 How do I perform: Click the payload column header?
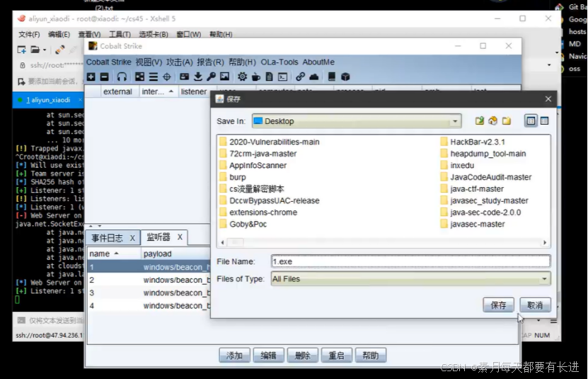pyautogui.click(x=175, y=254)
